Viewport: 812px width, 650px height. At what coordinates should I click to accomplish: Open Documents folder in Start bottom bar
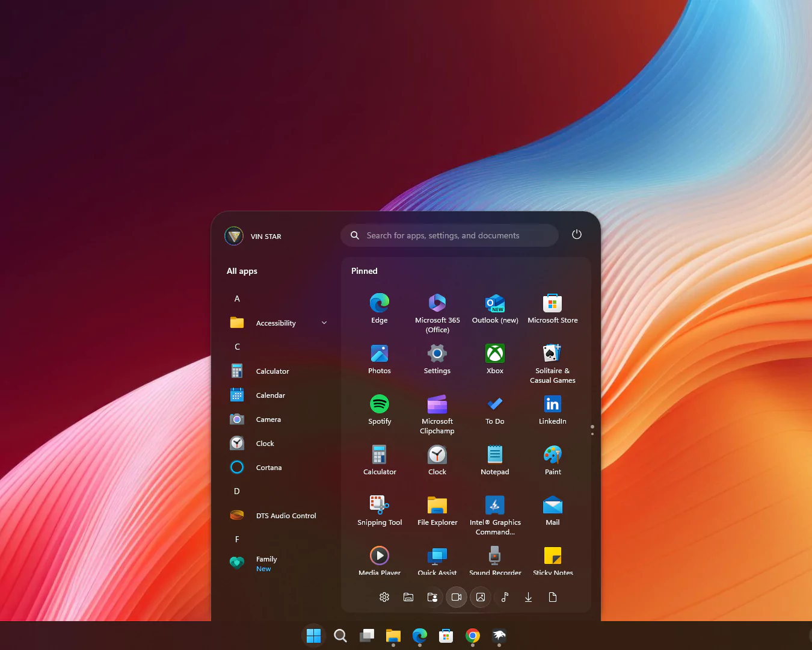(553, 597)
